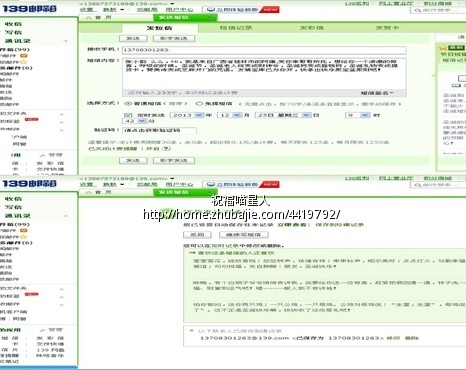Viewport: 466px width, 370px height.
Task: Select the 免提短信 radio option
Action: 199,104
